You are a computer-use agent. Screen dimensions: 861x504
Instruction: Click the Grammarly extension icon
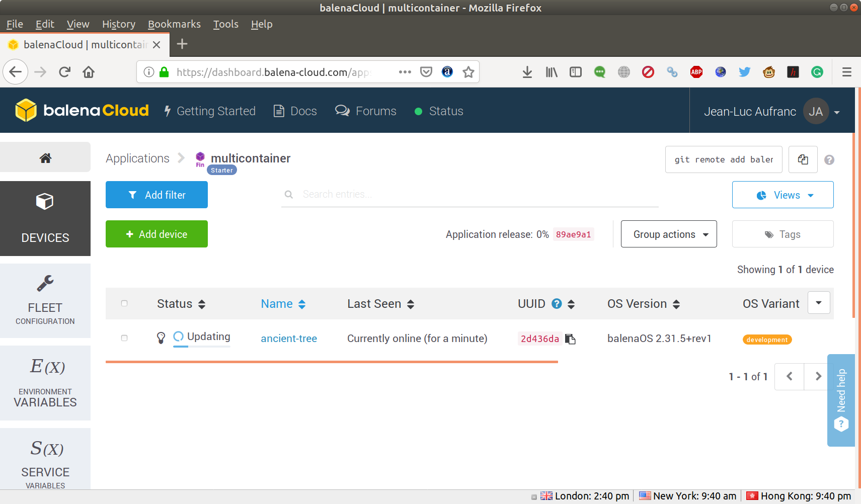click(817, 72)
